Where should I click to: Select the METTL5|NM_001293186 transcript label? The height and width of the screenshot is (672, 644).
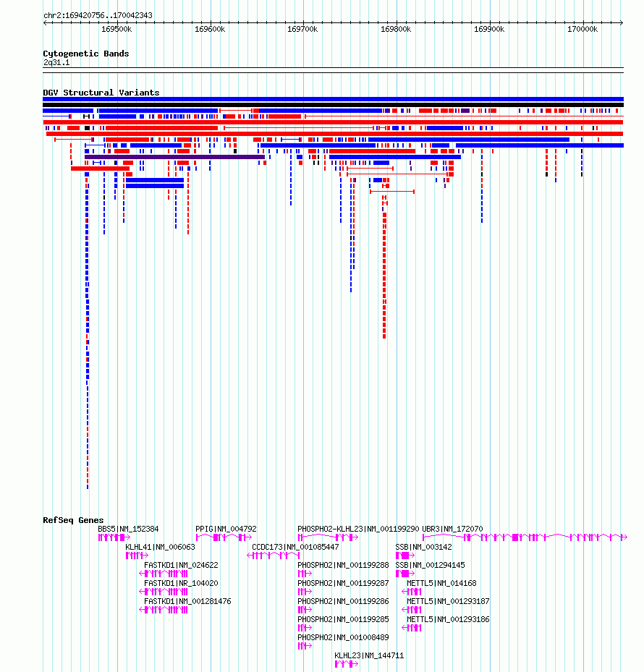448,619
